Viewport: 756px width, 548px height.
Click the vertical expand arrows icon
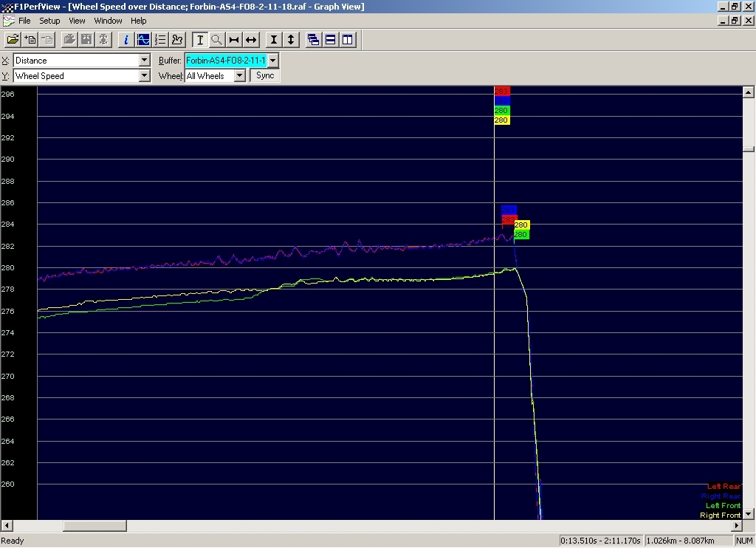pos(291,40)
